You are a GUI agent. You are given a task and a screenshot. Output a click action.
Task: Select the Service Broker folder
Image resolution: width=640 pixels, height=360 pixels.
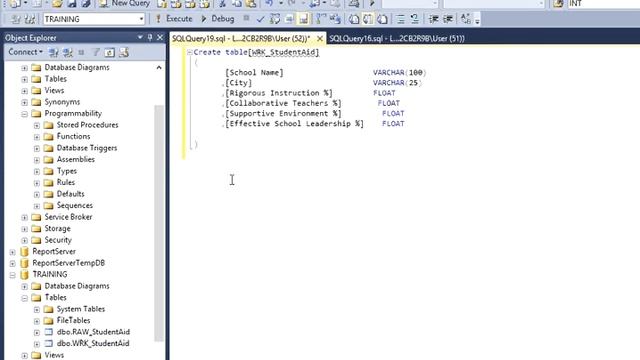[68, 217]
